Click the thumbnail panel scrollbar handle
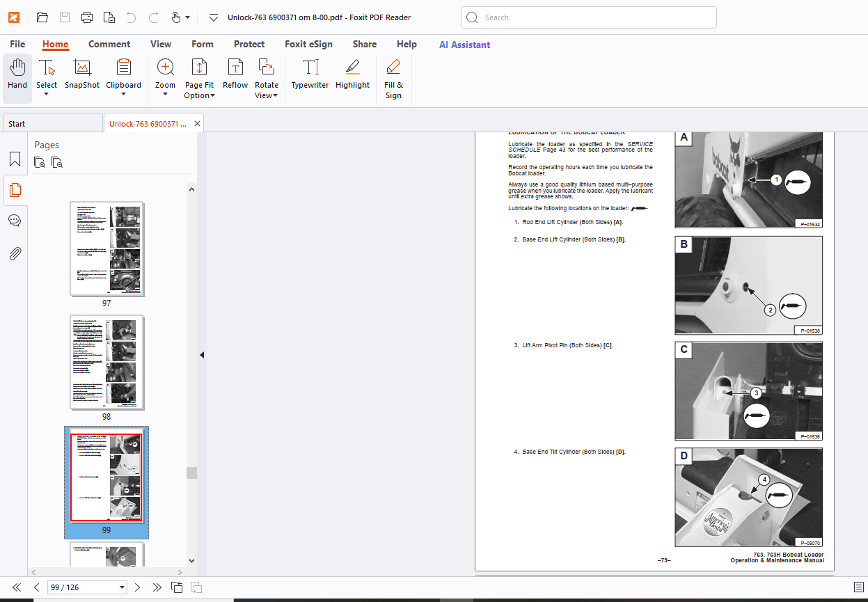This screenshot has height=602, width=868. (x=191, y=473)
